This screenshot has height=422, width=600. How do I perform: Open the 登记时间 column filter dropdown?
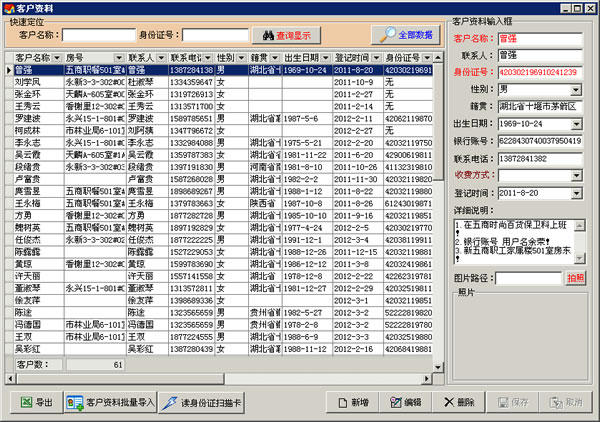point(377,58)
